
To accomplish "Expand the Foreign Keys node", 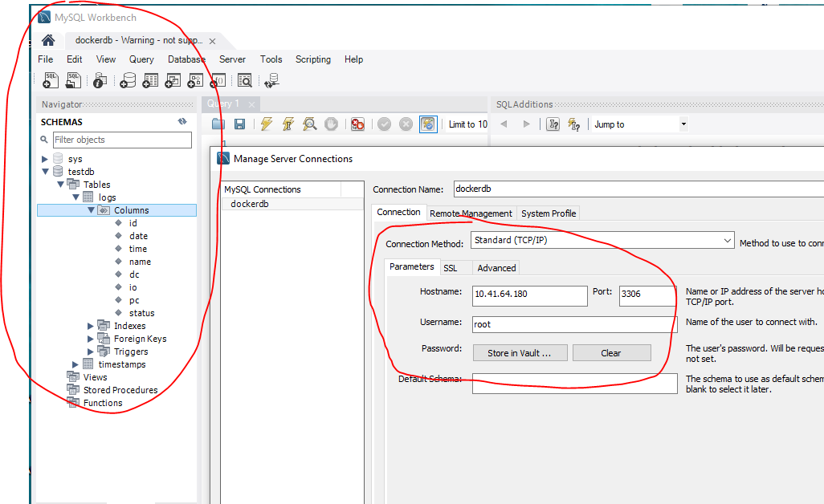I will point(91,339).
